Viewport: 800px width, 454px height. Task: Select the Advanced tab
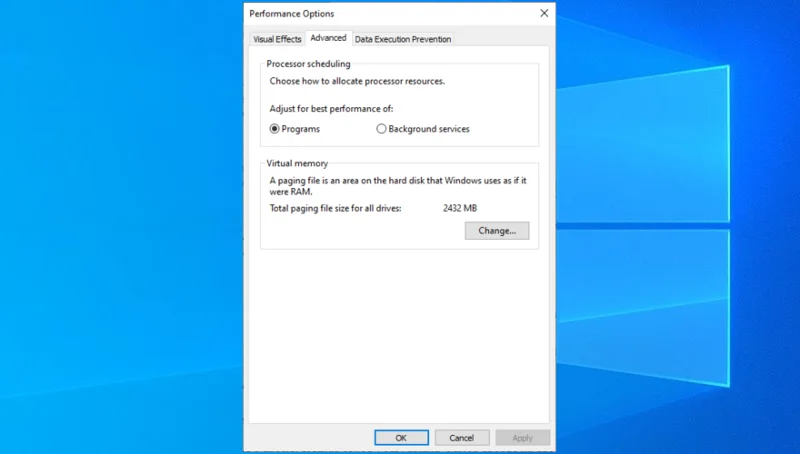[x=328, y=38]
